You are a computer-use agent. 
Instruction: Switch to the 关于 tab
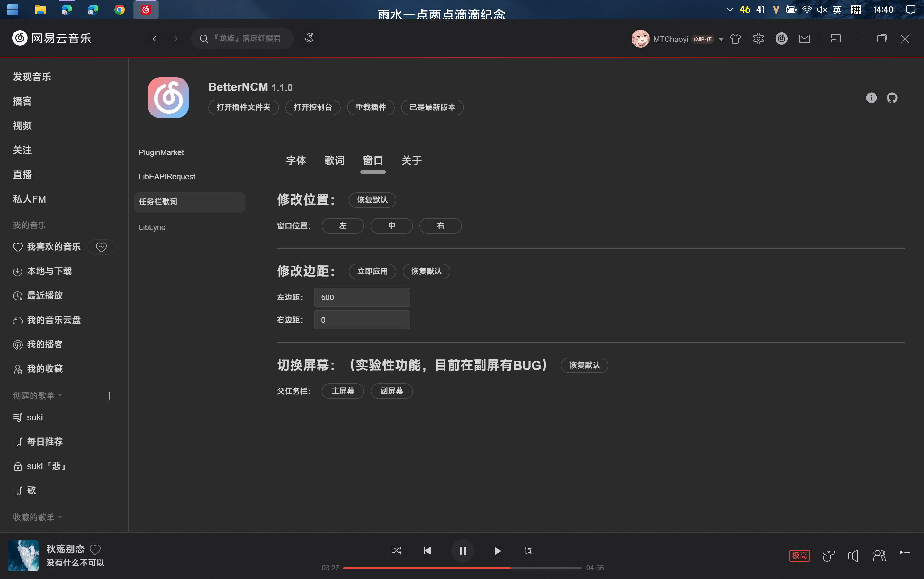point(411,161)
